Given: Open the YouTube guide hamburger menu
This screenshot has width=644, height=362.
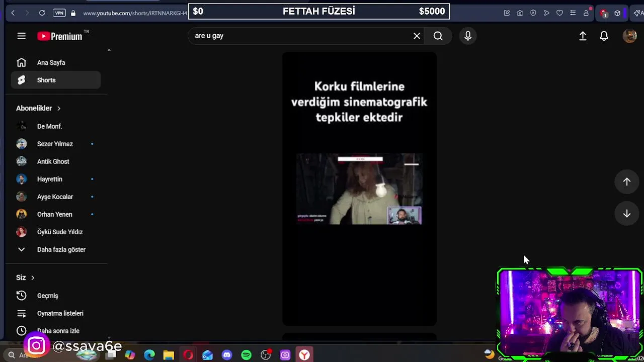Looking at the screenshot, I should click(21, 36).
